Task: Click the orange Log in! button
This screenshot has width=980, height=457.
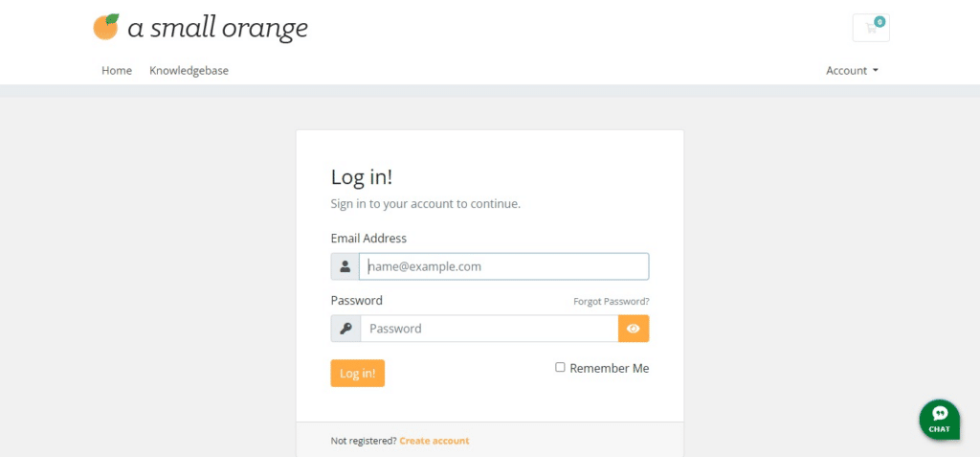Action: 358,374
